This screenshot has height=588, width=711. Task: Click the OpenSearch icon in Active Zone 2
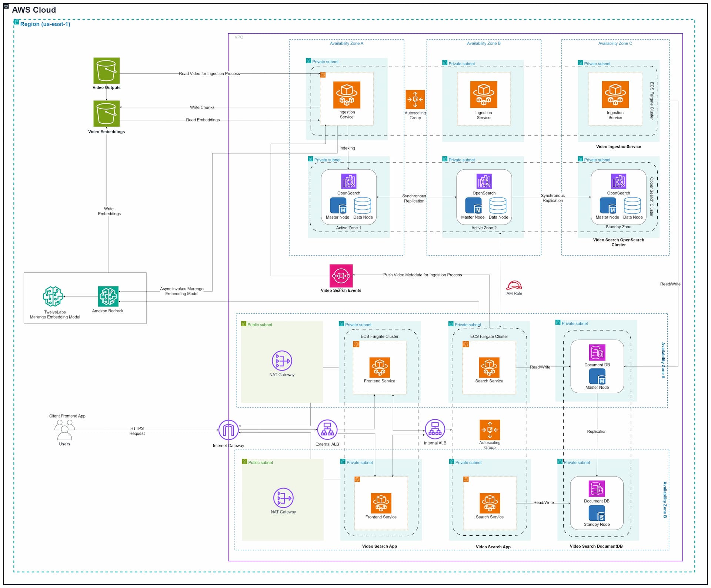pos(484,181)
